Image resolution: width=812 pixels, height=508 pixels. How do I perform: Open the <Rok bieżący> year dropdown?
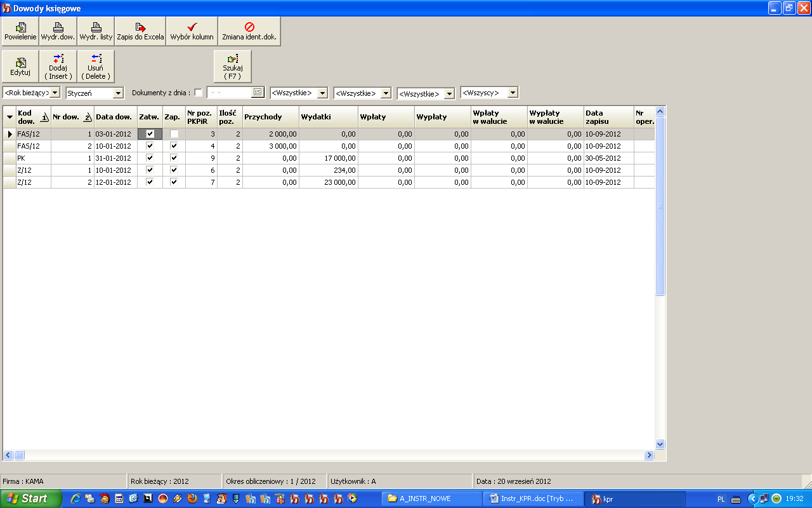tap(55, 93)
